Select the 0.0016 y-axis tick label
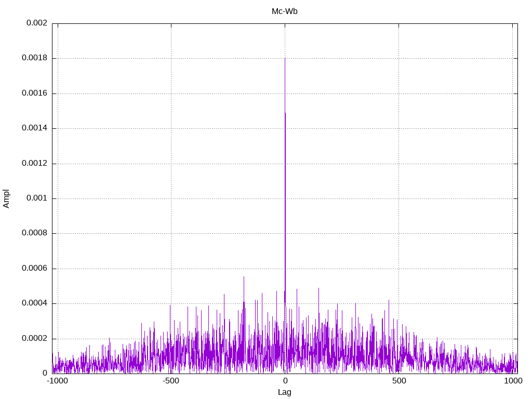 click(34, 94)
